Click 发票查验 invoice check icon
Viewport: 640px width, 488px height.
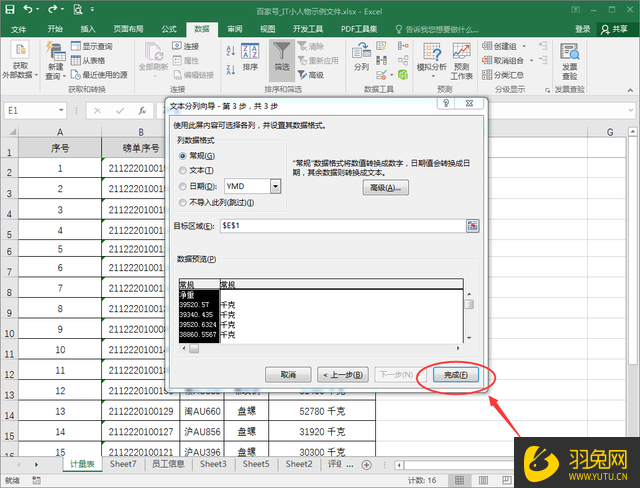[x=569, y=61]
